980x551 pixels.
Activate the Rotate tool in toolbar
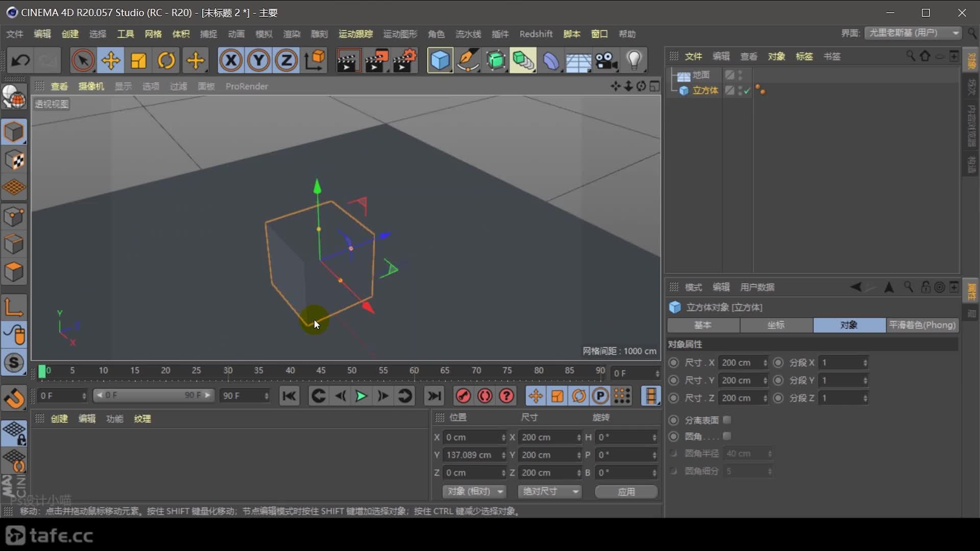click(x=166, y=61)
